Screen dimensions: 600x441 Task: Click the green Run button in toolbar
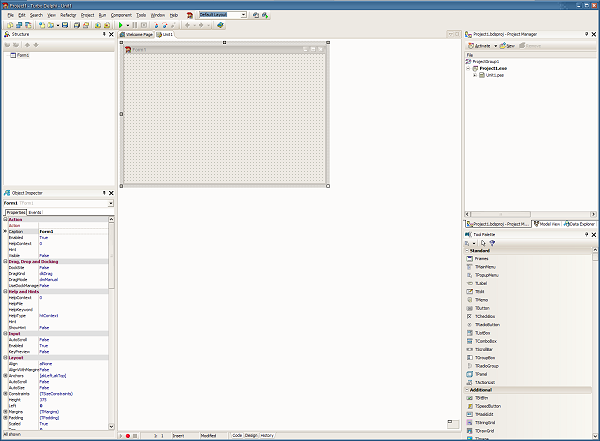[121, 25]
